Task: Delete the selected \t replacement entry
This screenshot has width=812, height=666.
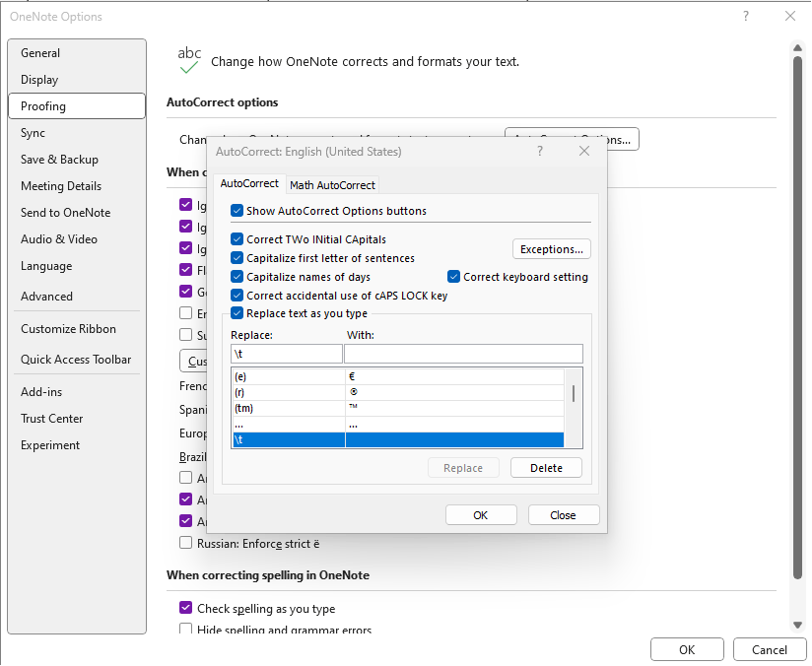Action: point(546,467)
